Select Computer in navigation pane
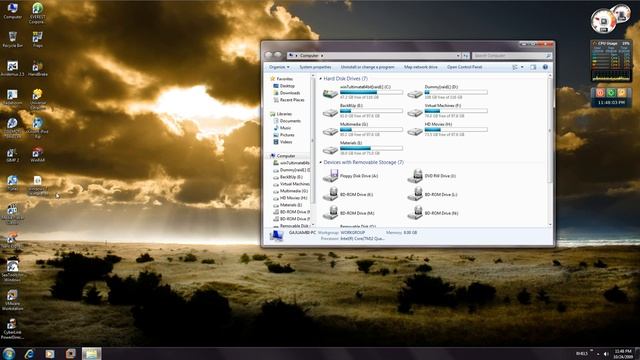This screenshot has width=640, height=360. [282, 156]
